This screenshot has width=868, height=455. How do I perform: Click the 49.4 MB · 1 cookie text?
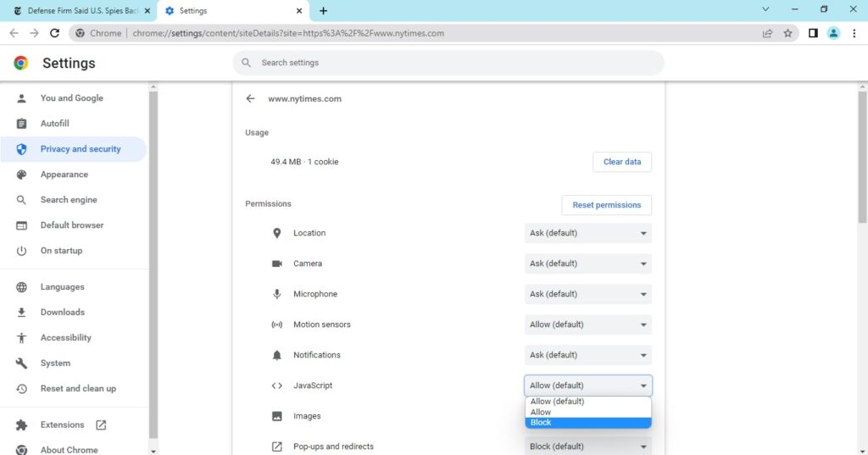pyautogui.click(x=304, y=162)
